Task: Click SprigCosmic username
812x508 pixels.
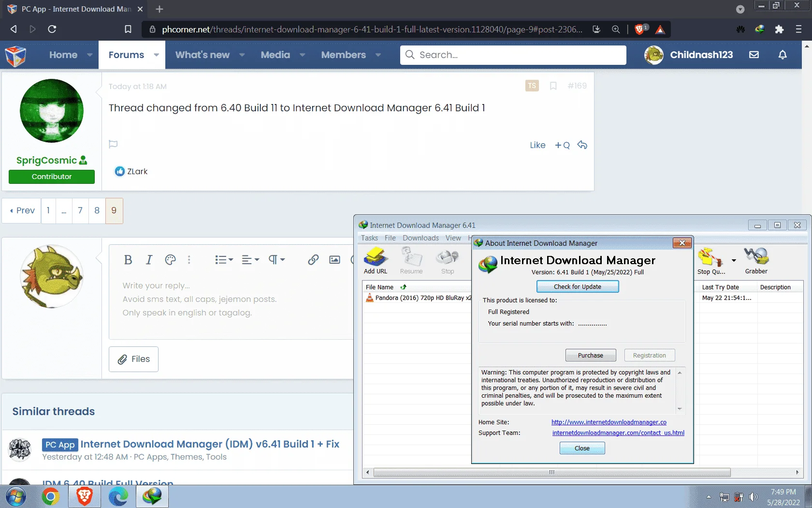Action: [46, 160]
